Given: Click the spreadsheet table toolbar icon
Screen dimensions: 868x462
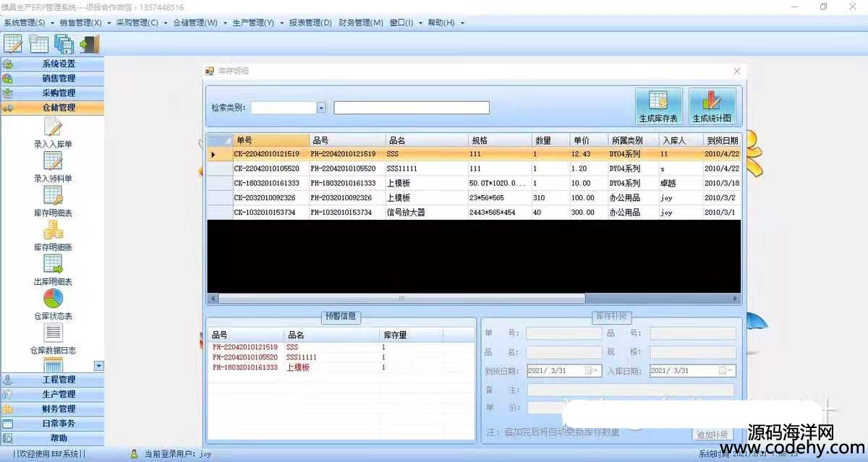Looking at the screenshot, I should point(38,43).
